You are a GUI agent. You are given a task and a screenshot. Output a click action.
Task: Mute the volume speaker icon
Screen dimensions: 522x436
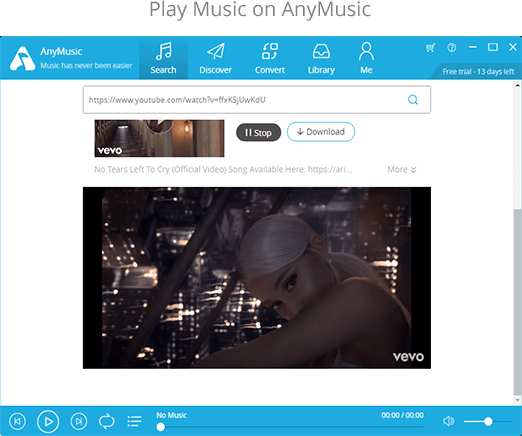[449, 421]
